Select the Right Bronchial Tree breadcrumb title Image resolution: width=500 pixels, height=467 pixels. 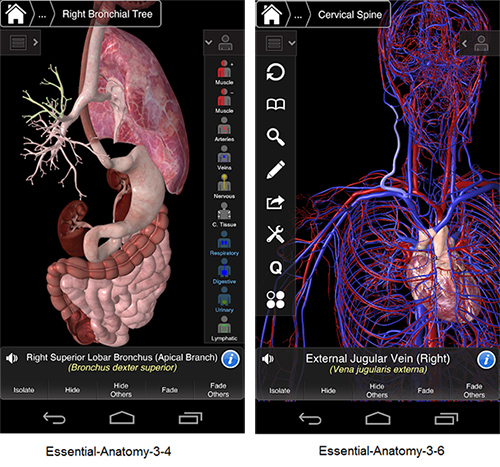tap(107, 14)
